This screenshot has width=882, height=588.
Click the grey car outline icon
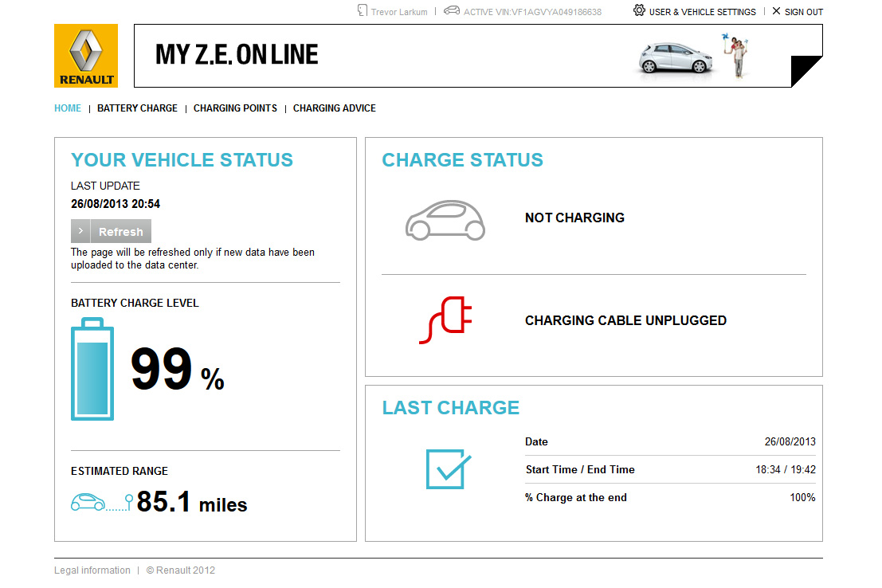point(445,220)
